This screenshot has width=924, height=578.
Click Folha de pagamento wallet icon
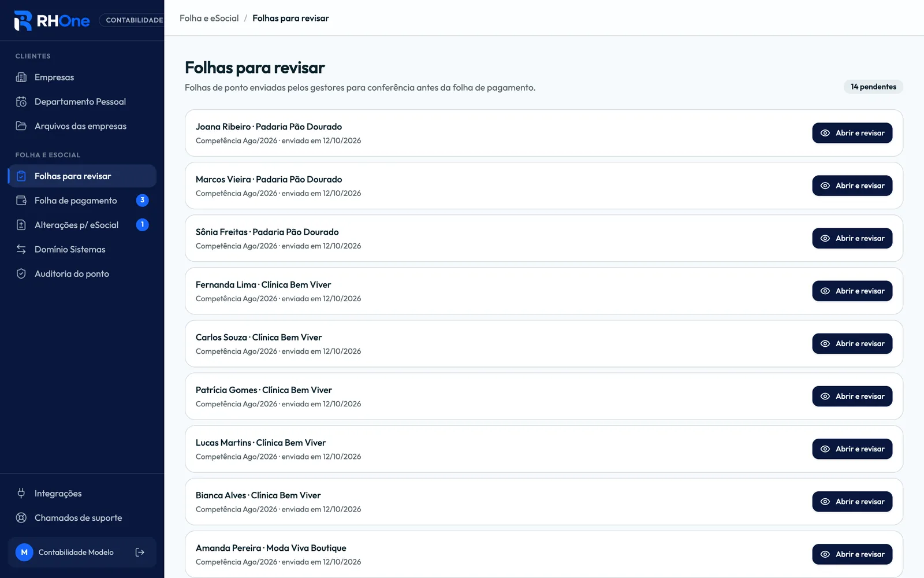(x=21, y=201)
